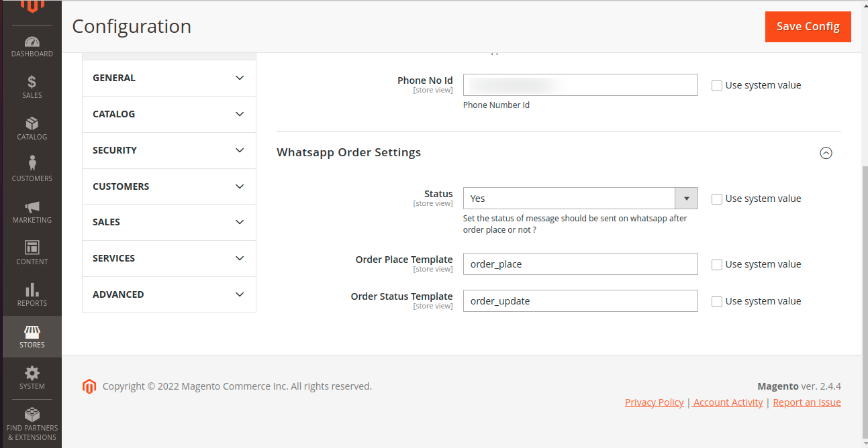Open the Account Activity link
This screenshot has width=868, height=448.
click(728, 402)
